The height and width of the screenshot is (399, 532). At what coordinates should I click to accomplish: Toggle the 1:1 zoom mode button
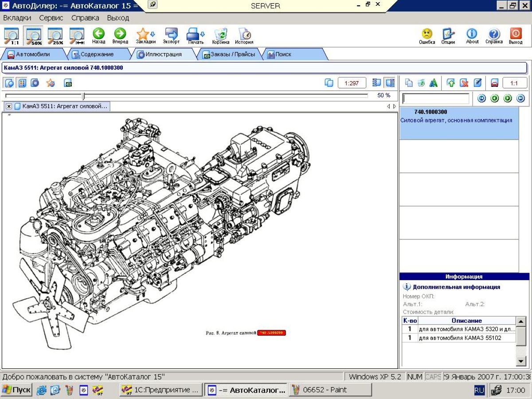(x=12, y=36)
